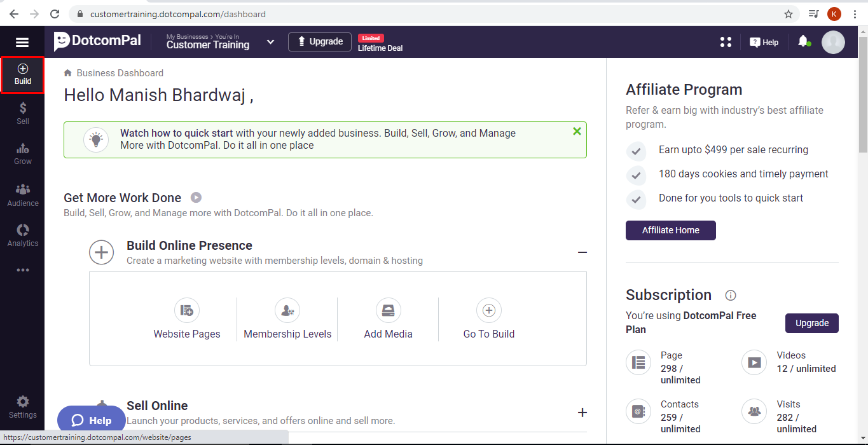The height and width of the screenshot is (445, 868).
Task: Expand the Sell Online section
Action: (582, 413)
